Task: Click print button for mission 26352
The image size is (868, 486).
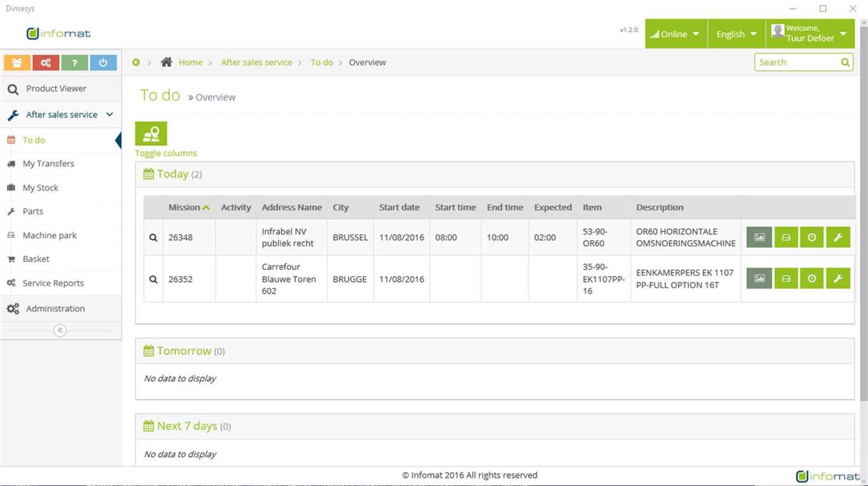Action: [786, 278]
